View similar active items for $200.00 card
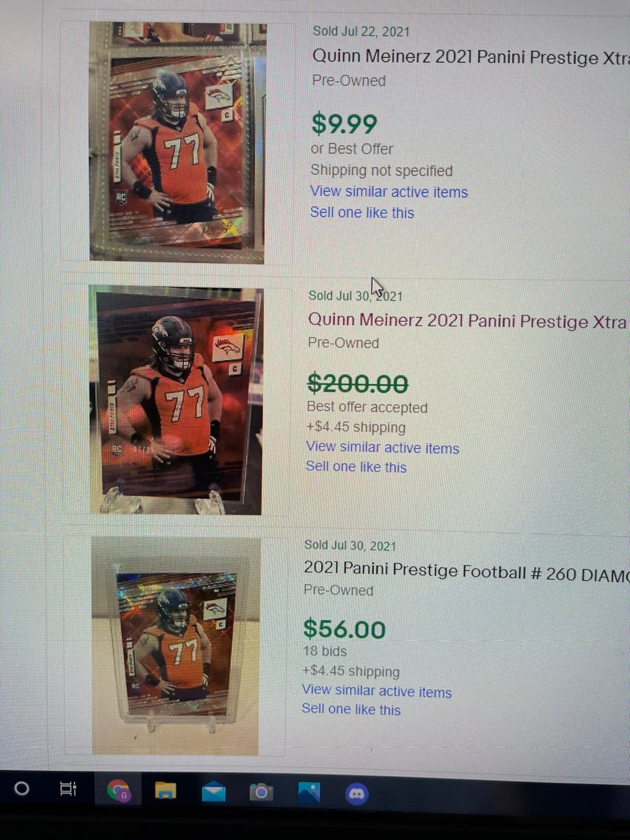Screen dimensions: 630x840 [383, 447]
